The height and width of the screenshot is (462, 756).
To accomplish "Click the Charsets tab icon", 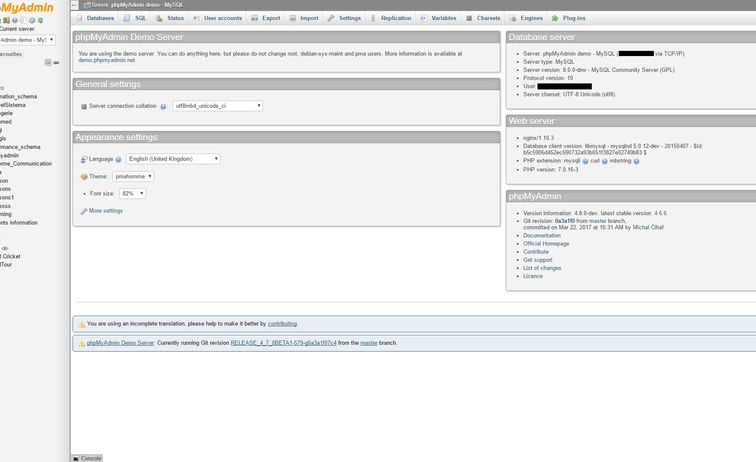I will point(469,18).
